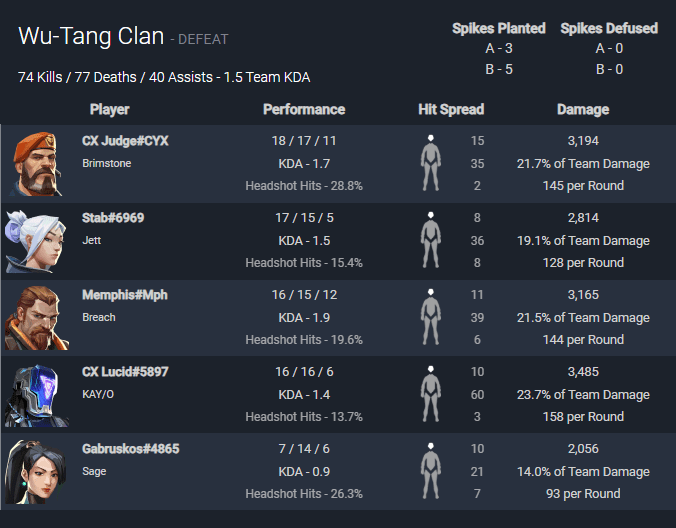The height and width of the screenshot is (528, 676).
Task: Open Stab#6969 player profile
Action: 113,218
